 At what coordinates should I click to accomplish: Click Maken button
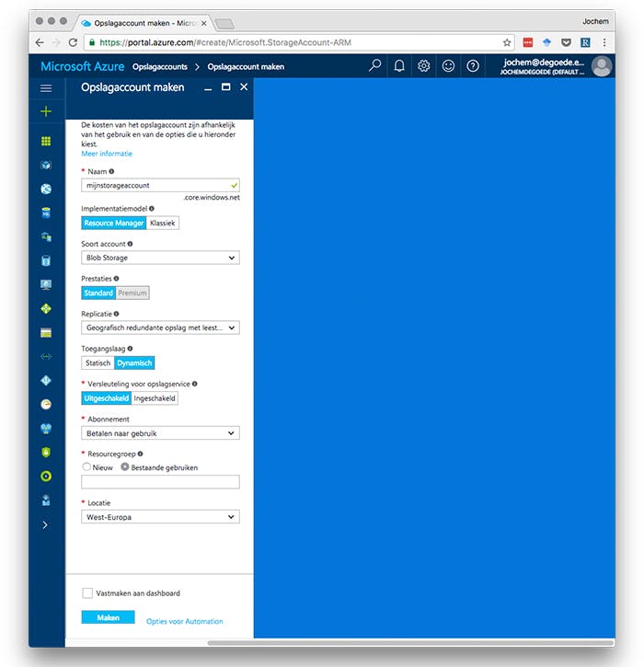pyautogui.click(x=108, y=617)
